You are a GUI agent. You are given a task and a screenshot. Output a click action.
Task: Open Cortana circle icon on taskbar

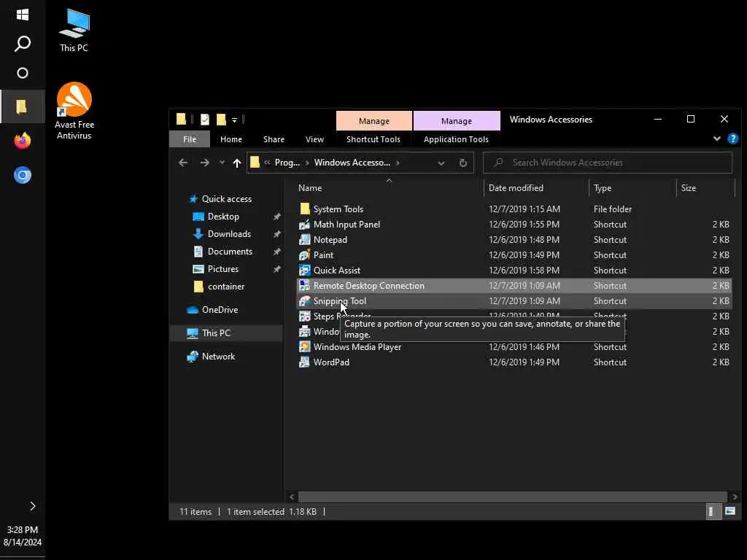click(23, 73)
